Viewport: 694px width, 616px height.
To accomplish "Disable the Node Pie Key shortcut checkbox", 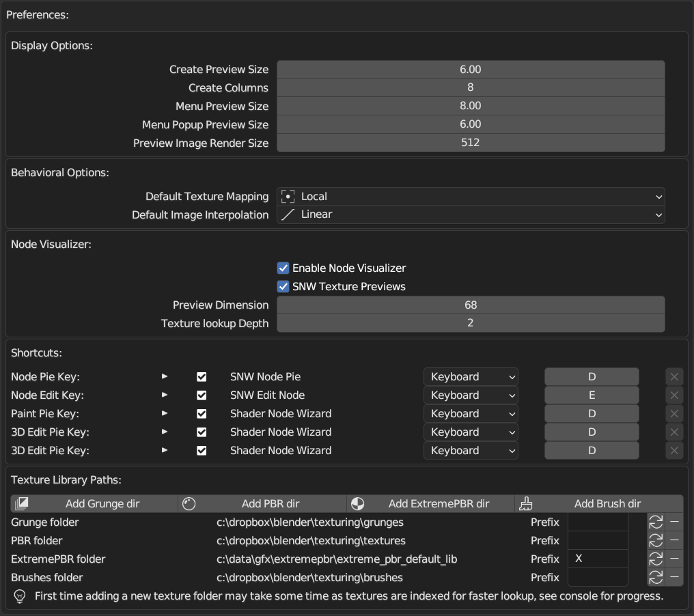I will 202,376.
